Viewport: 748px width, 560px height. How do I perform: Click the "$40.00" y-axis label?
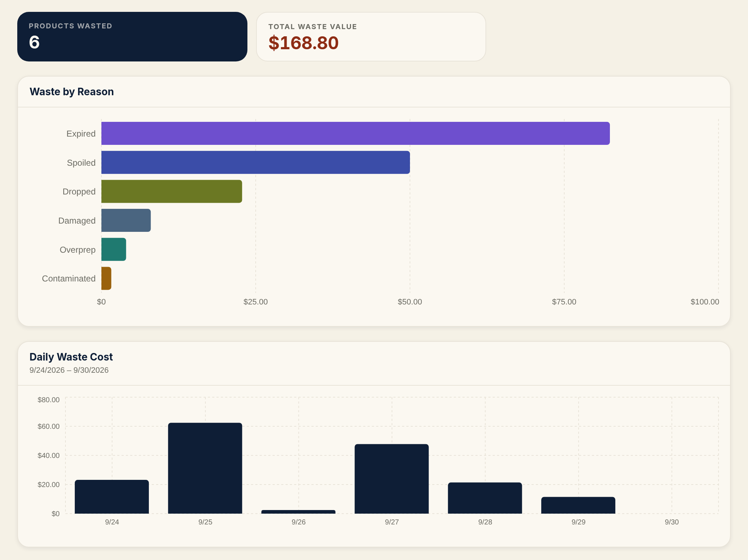pos(49,455)
